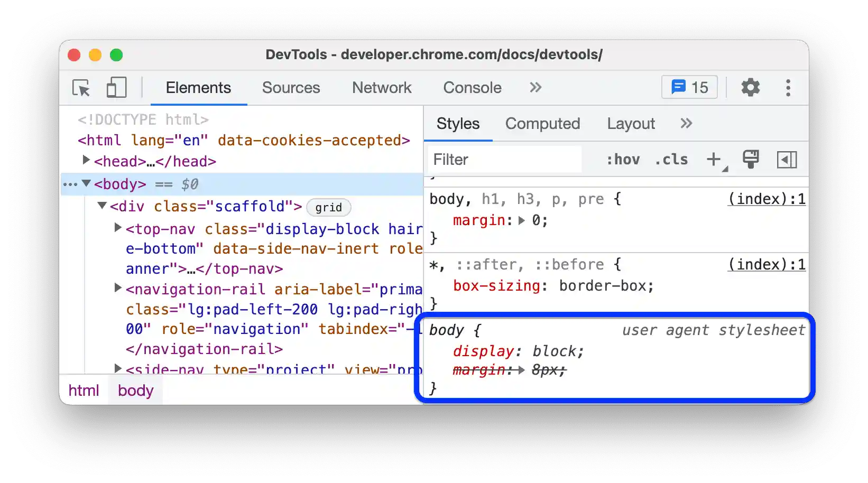
Task: Open the (index):1 stylesheet link
Action: pyautogui.click(x=766, y=199)
